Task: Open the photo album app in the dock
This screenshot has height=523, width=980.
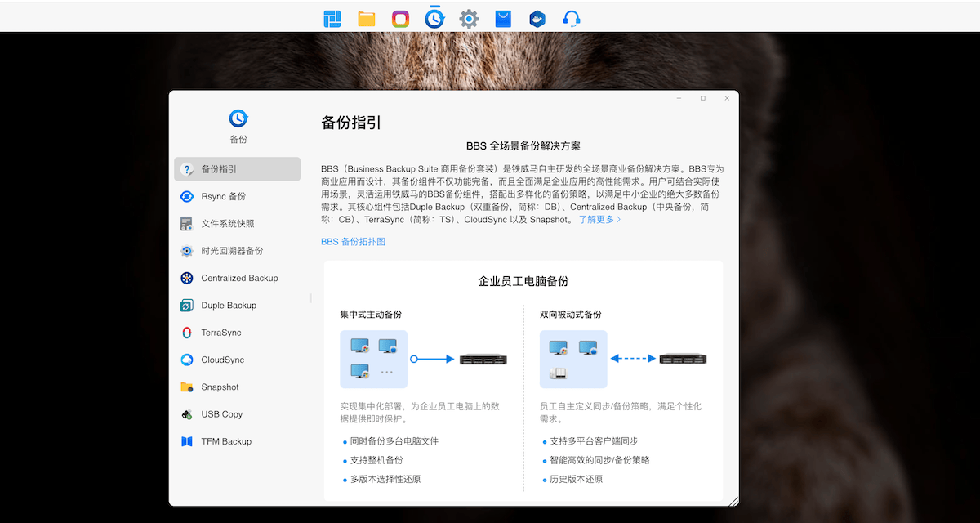Action: [400, 17]
